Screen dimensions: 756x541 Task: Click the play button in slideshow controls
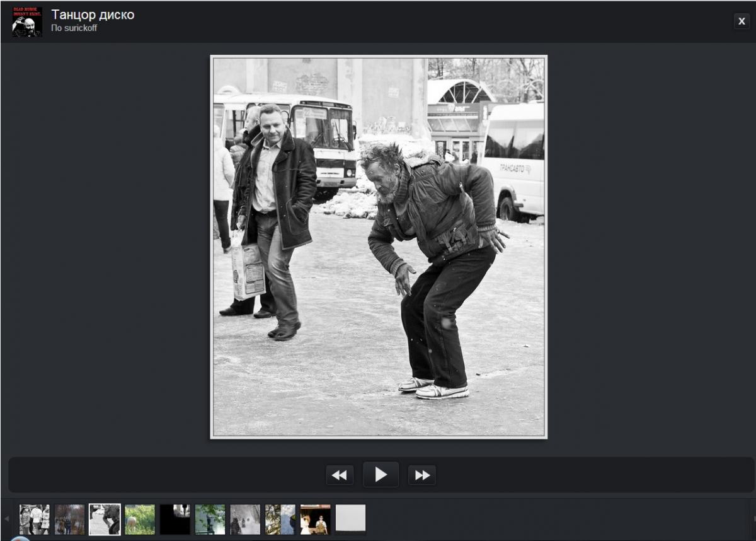coord(381,475)
